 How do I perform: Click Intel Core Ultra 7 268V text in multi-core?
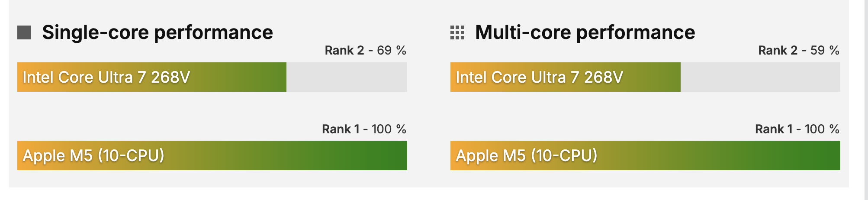[x=540, y=77]
